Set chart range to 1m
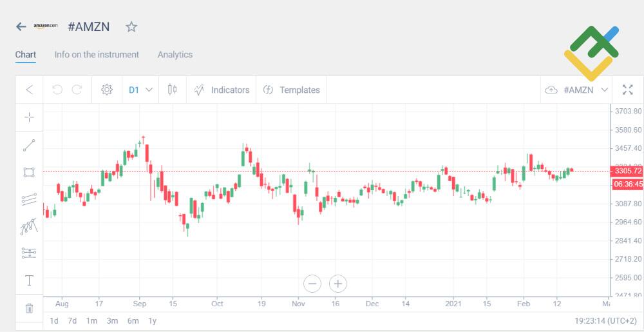 pos(91,321)
